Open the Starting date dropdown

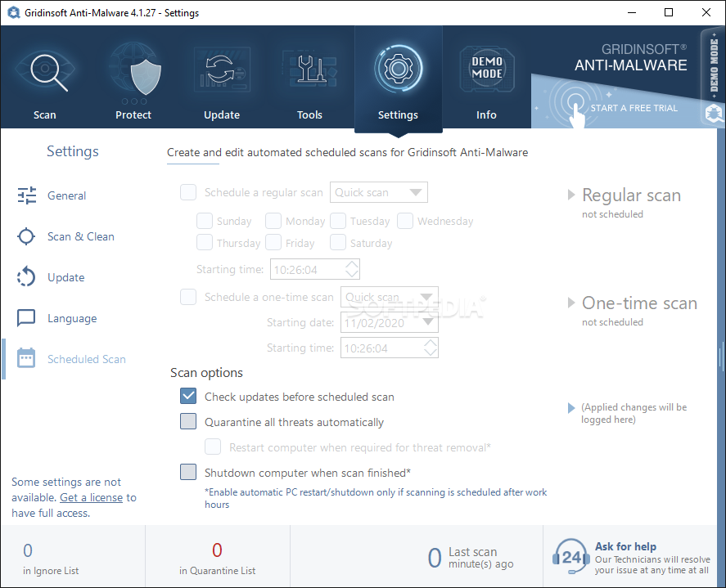[390, 322]
